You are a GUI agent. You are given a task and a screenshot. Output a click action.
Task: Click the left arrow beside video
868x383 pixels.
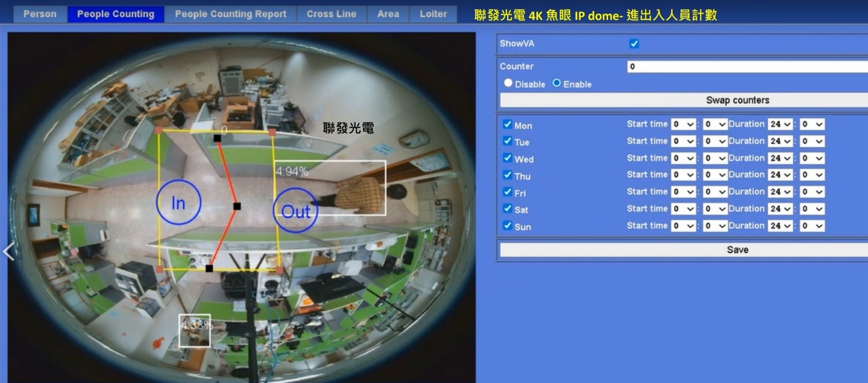pyautogui.click(x=9, y=251)
